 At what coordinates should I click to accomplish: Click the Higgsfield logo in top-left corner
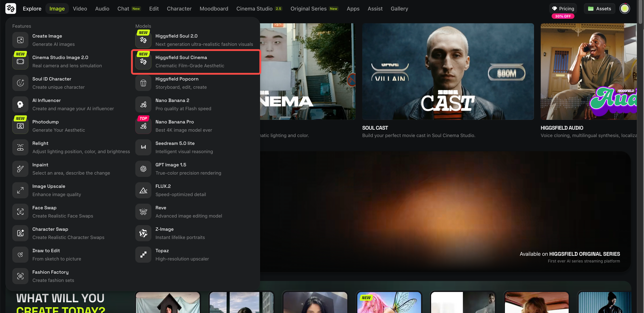coord(11,8)
